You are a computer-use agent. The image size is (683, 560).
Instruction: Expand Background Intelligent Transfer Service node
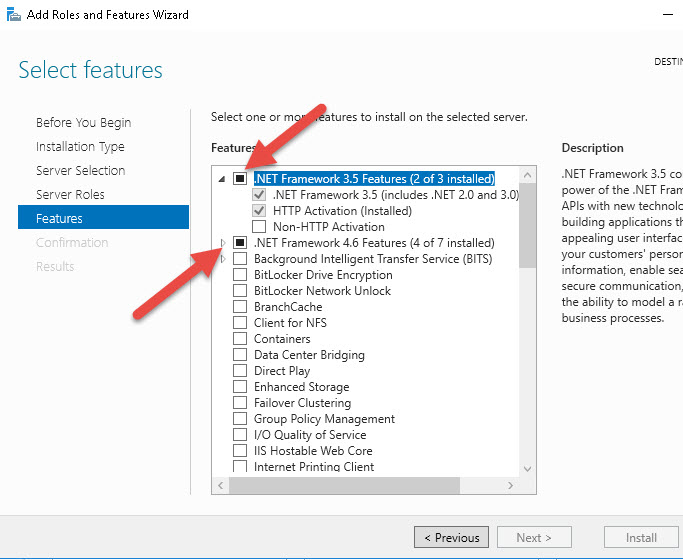point(223,259)
